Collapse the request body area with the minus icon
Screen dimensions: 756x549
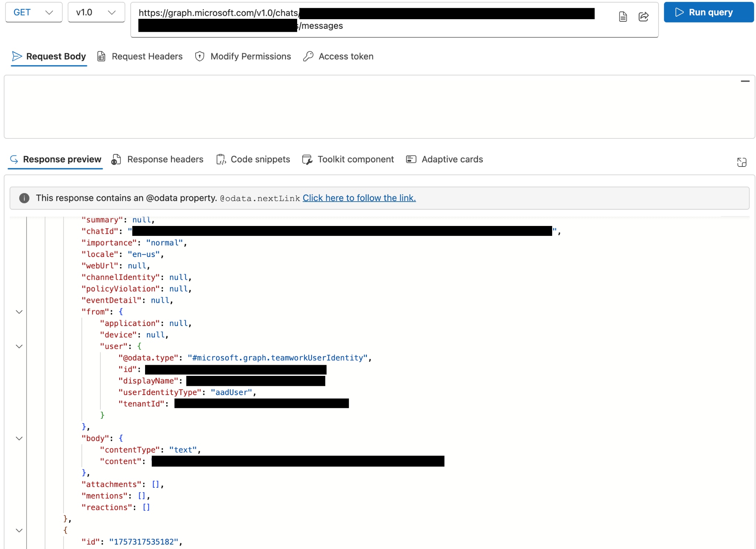745,81
